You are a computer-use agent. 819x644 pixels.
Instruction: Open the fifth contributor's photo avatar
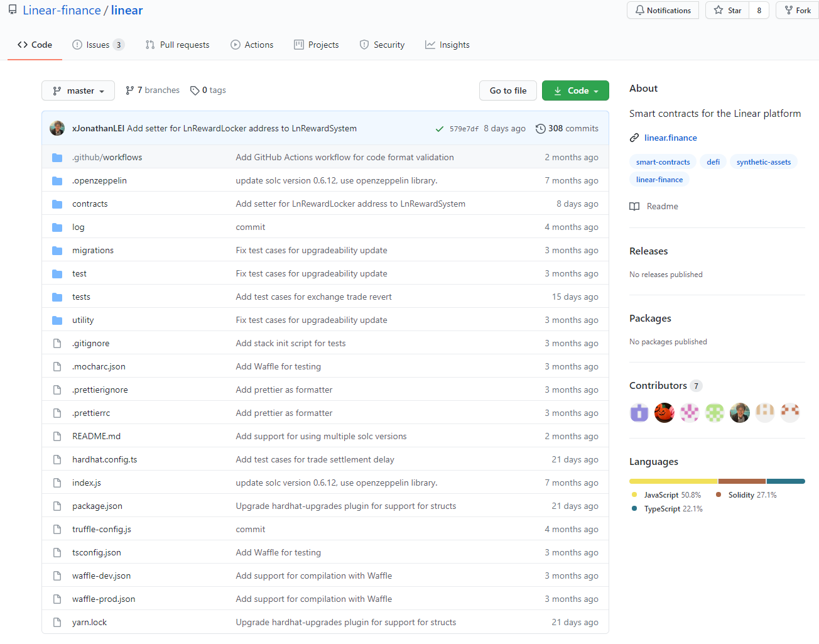(740, 412)
